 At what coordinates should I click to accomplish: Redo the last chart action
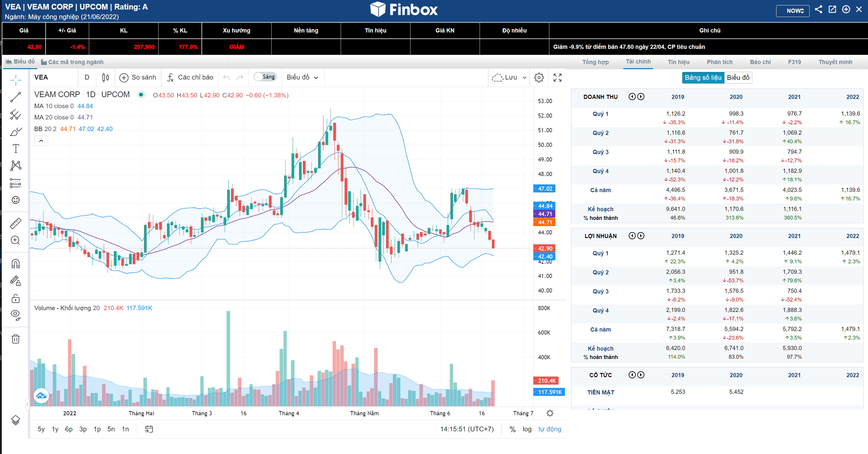(240, 78)
